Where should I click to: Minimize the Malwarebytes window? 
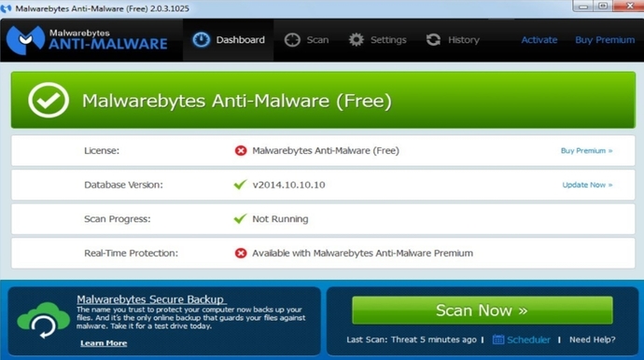tap(582, 7)
